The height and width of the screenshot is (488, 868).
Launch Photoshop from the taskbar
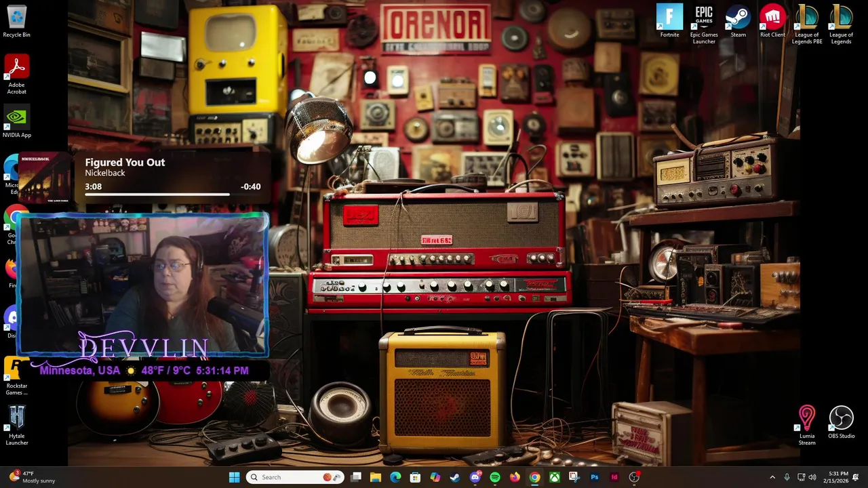click(x=594, y=477)
